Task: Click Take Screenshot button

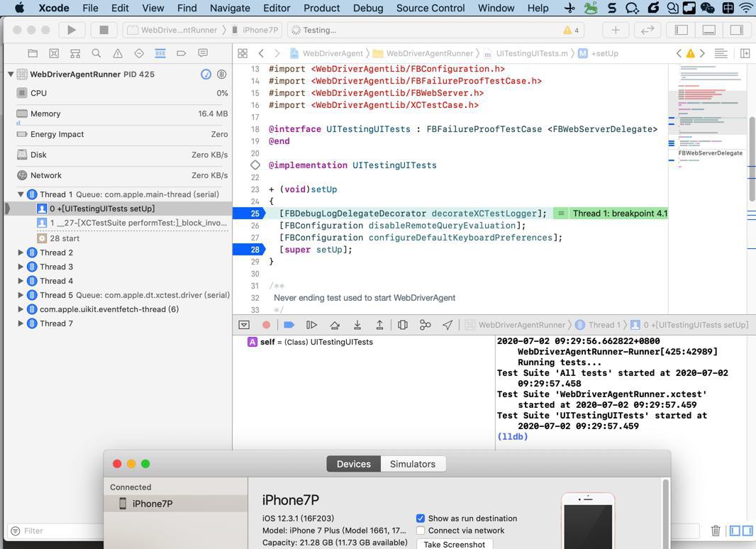Action: tap(454, 544)
